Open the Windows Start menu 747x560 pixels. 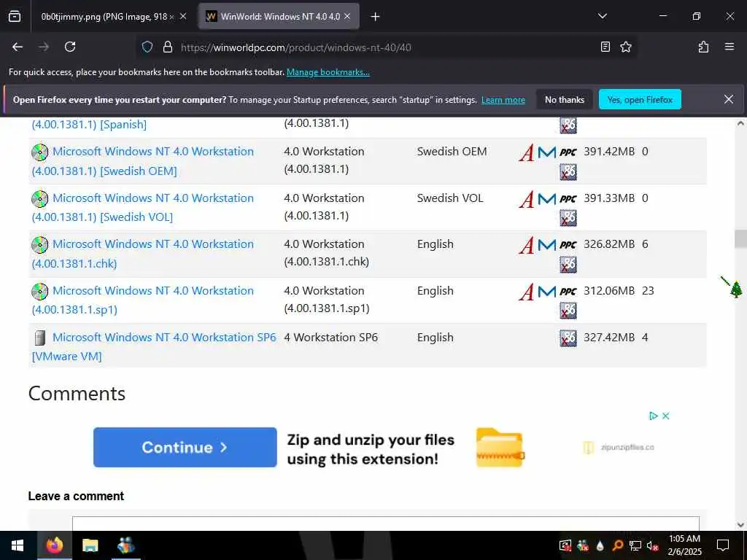(18, 545)
